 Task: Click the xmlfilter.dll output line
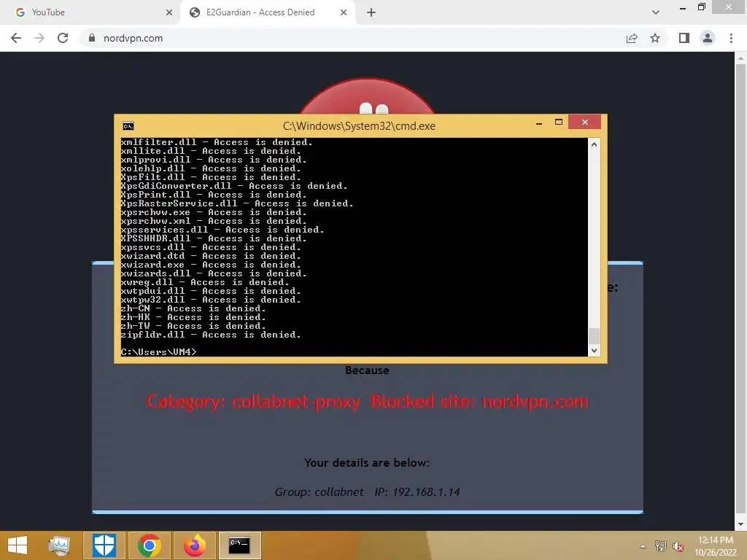pyautogui.click(x=216, y=142)
